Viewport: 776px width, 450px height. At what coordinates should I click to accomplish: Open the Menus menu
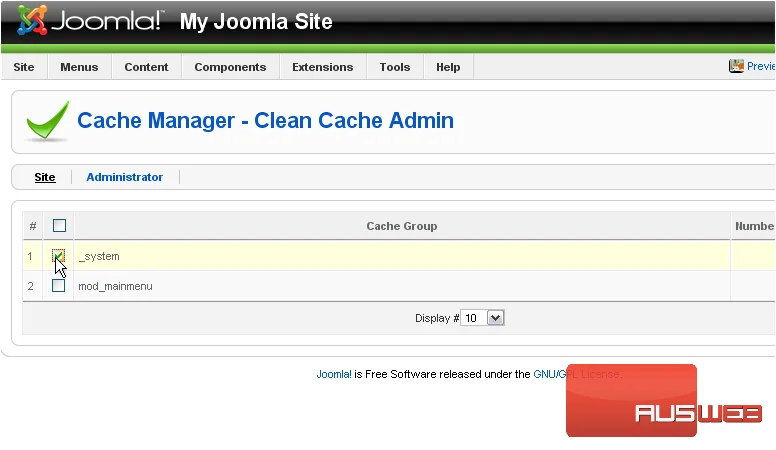tap(79, 67)
